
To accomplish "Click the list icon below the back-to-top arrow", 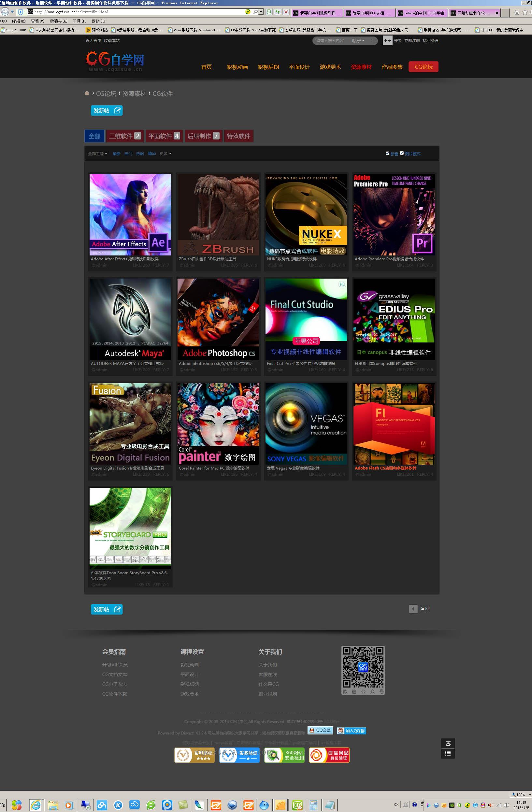I will point(448,754).
